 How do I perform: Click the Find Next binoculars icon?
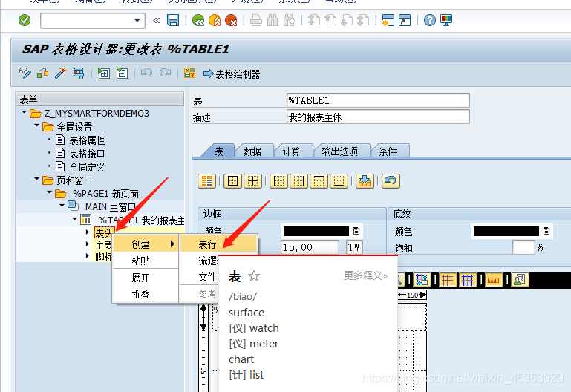tap(289, 20)
